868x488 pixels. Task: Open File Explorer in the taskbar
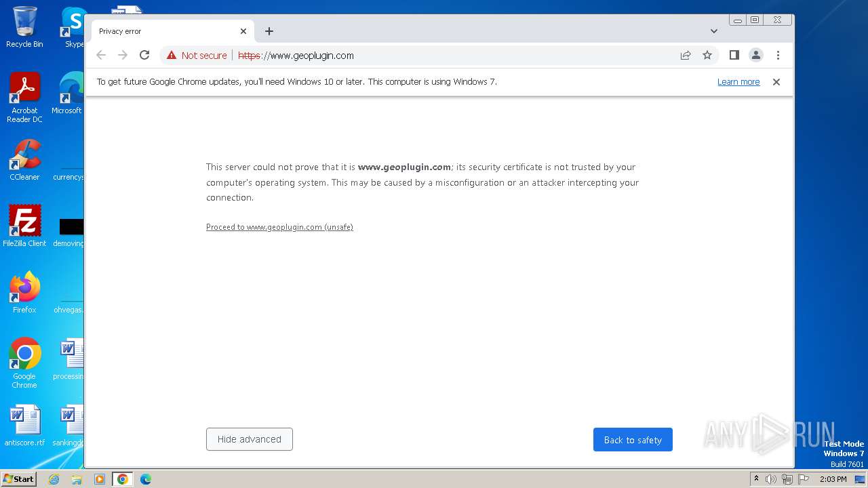[77, 479]
